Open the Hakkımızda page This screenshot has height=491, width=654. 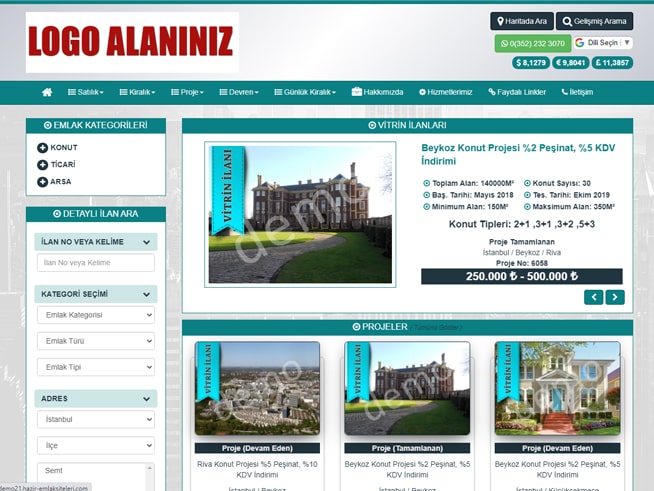click(377, 92)
